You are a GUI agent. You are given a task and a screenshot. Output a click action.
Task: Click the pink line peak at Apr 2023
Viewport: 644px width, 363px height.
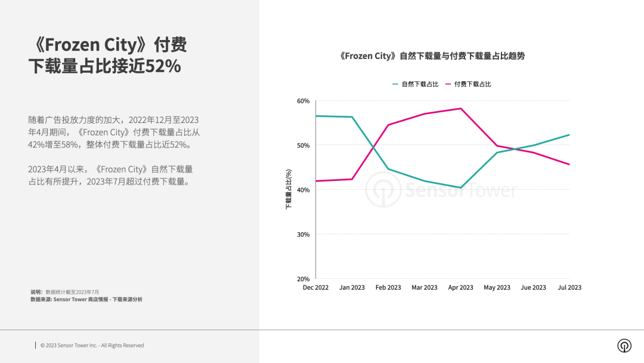point(461,109)
